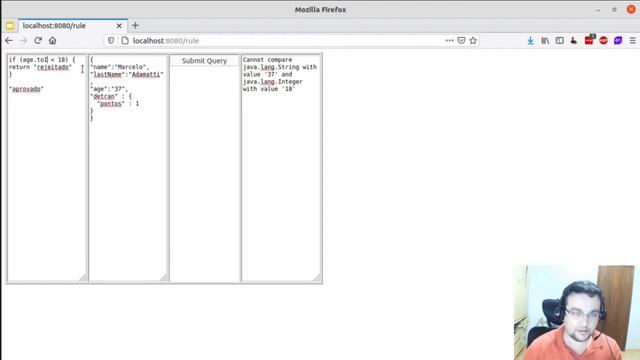The height and width of the screenshot is (360, 640).
Task: Click "detran" key in JSON
Action: point(104,96)
